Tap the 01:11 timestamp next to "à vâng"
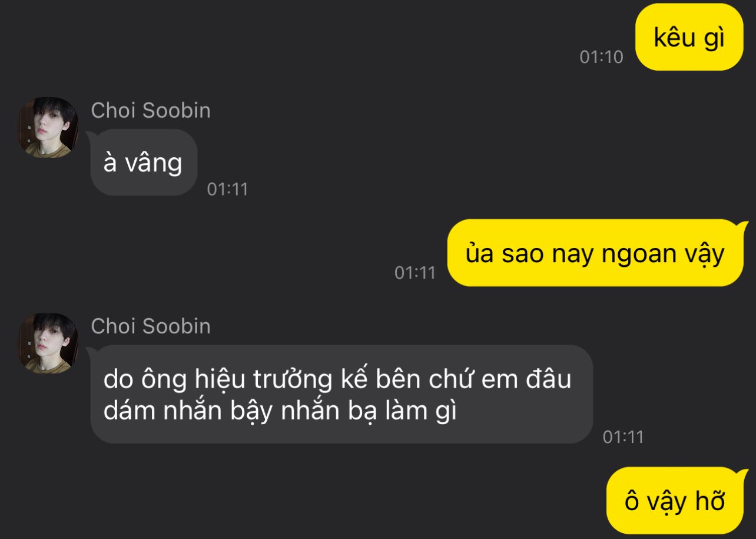This screenshot has height=539, width=756. tap(227, 189)
